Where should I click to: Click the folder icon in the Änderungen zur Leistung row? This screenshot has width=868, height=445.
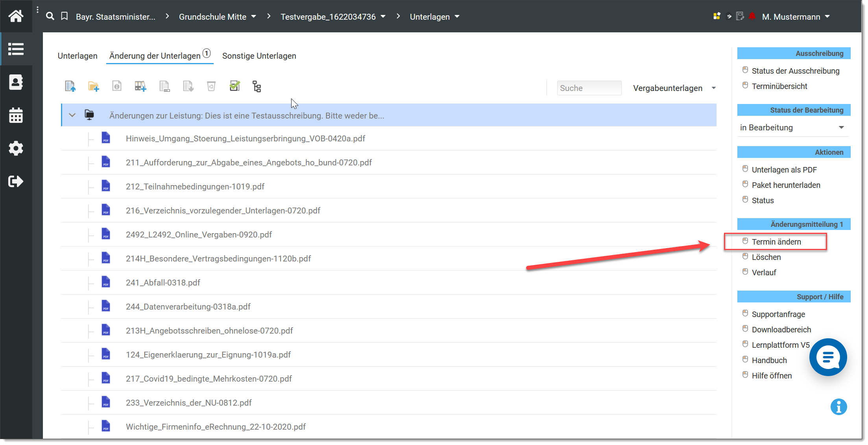[x=89, y=115]
